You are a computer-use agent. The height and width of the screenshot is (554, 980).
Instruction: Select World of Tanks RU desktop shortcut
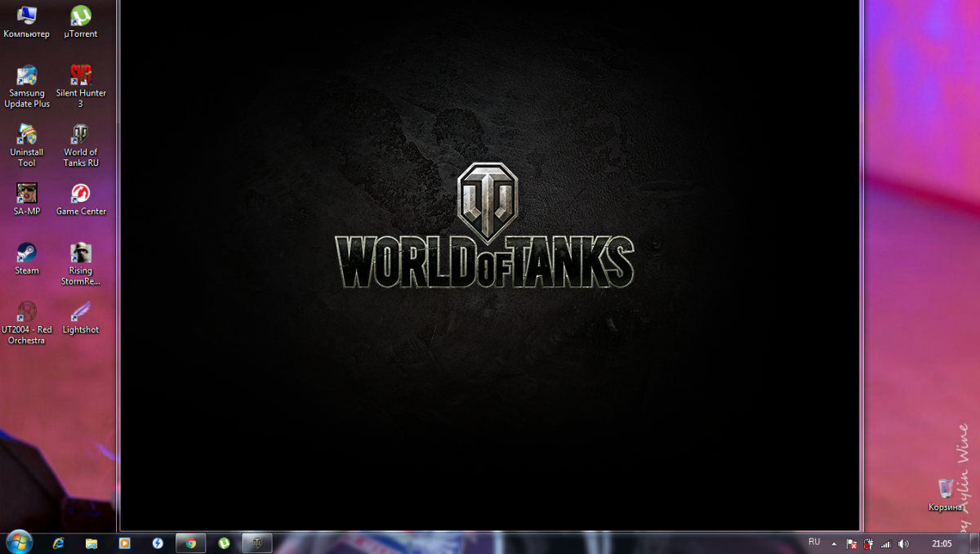(80, 145)
